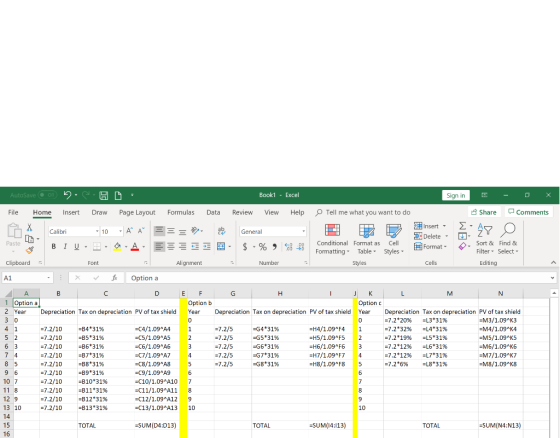Click Insert in the Cells group
The image size is (560, 438).
tap(430, 226)
